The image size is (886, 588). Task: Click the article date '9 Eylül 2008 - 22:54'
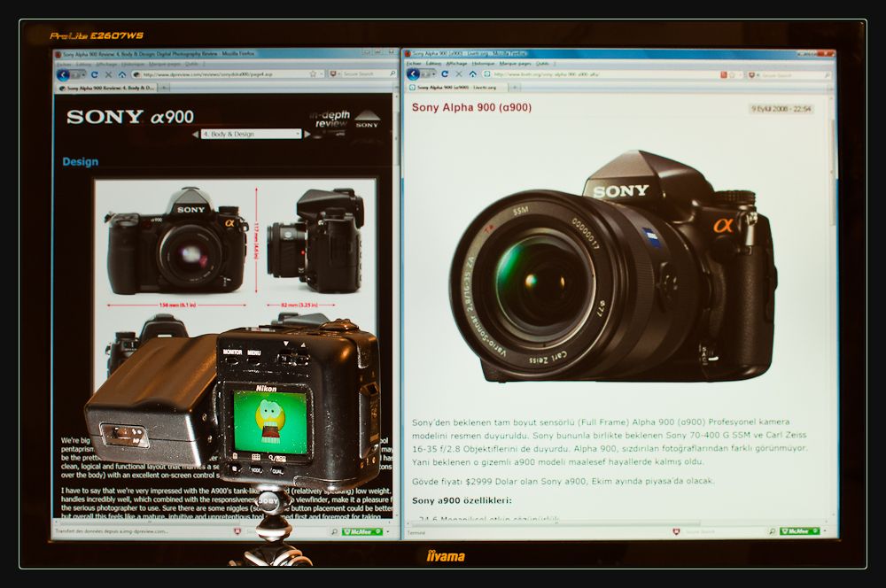point(781,108)
